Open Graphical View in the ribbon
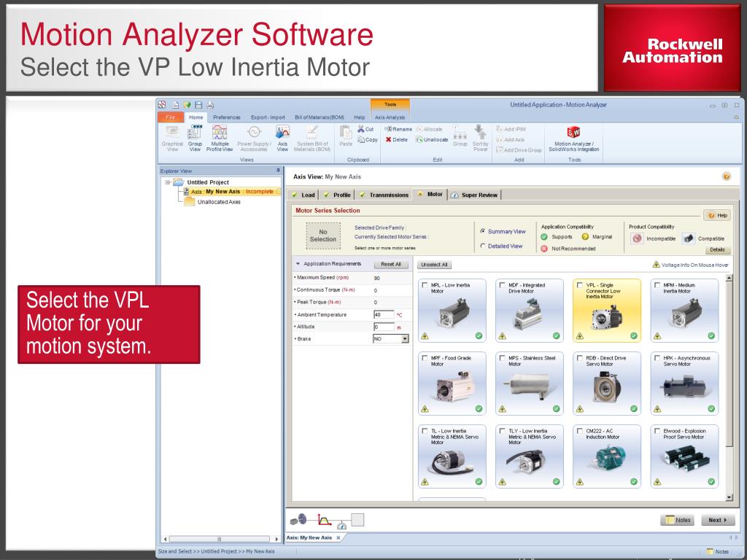The width and height of the screenshot is (747, 560). pos(172,139)
